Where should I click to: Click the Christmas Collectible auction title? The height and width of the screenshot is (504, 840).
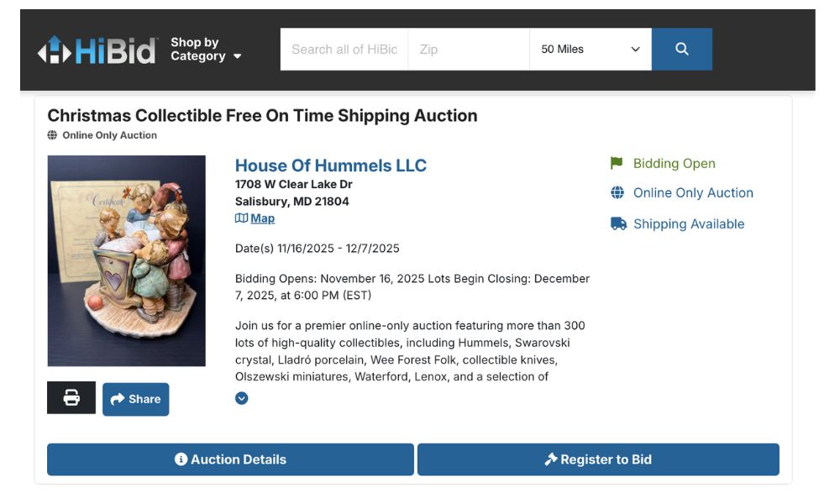tap(262, 116)
